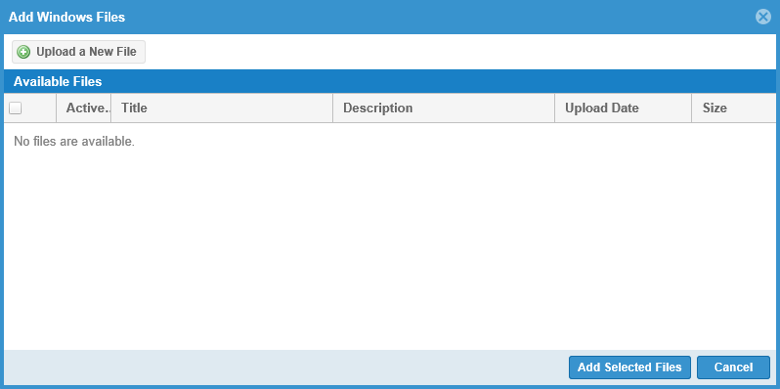The width and height of the screenshot is (780, 389).
Task: Click the divider between Title and Description columns
Action: tap(333, 108)
